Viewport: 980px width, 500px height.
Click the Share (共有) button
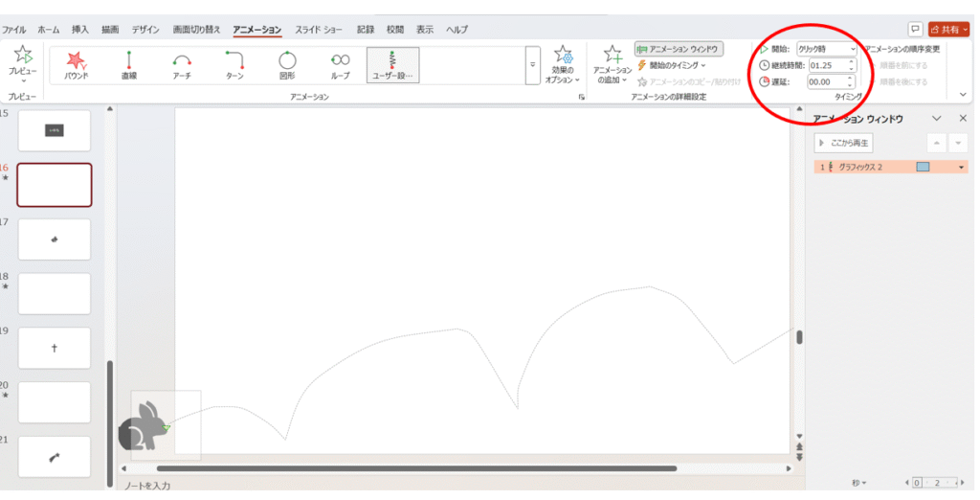(948, 30)
